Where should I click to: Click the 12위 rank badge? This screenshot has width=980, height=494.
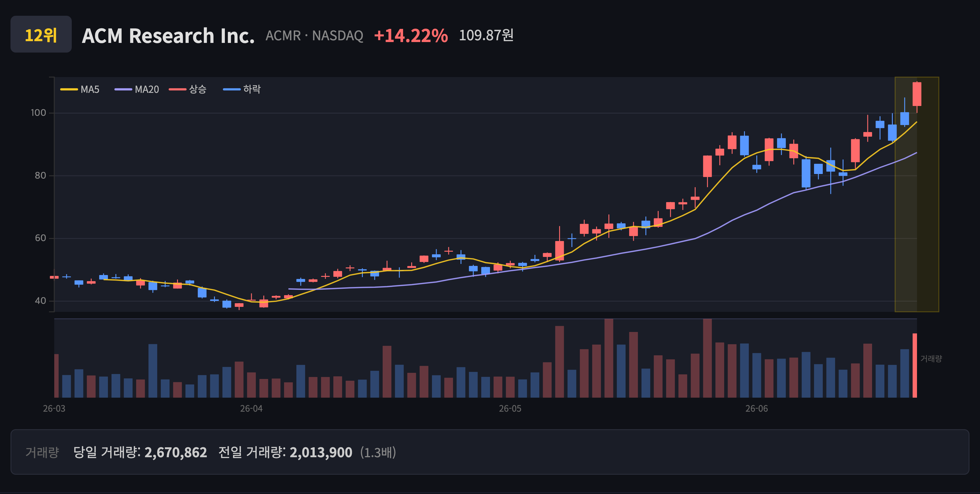[x=41, y=34]
